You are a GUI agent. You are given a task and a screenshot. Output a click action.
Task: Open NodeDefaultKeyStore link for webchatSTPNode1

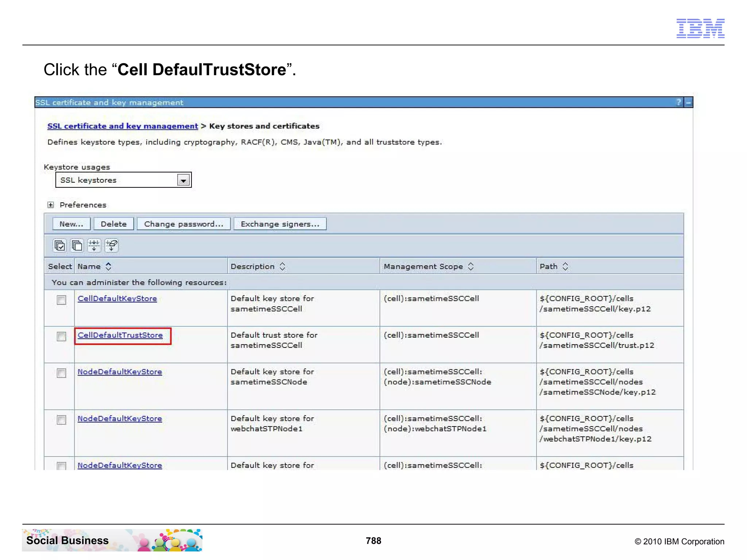[120, 419]
